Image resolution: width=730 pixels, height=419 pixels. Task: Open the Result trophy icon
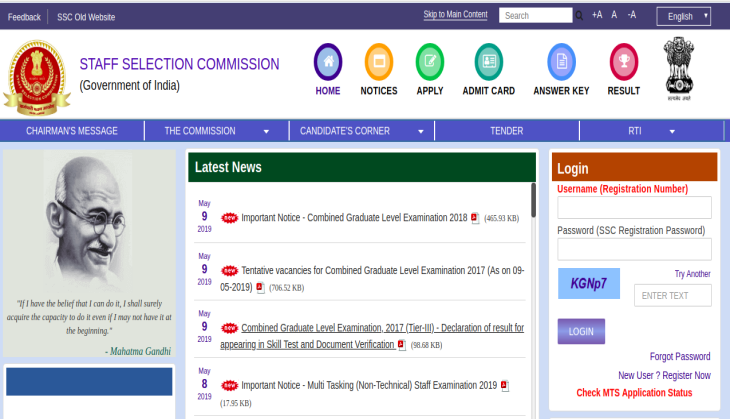coord(624,62)
